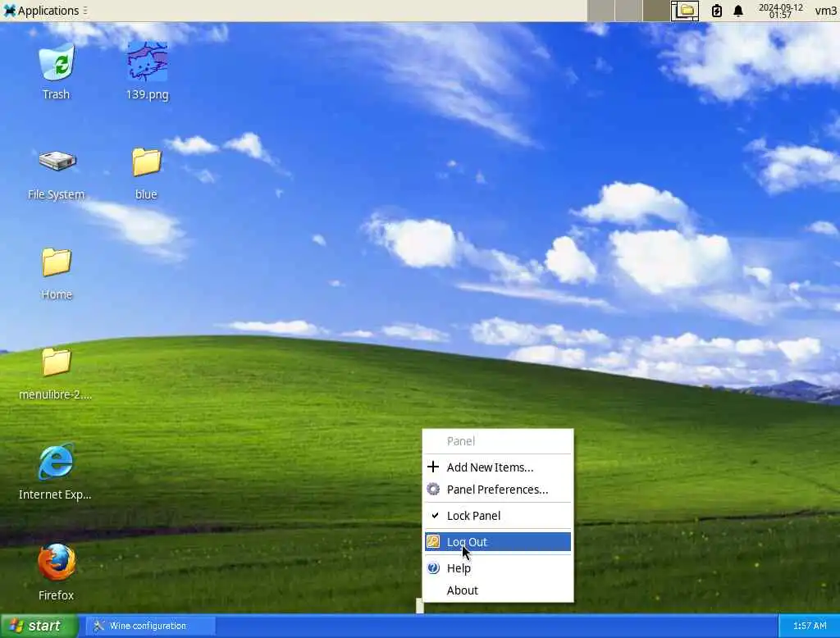Click the plus icon beside Add New Items
Viewport: 840px width, 638px height.
433,467
